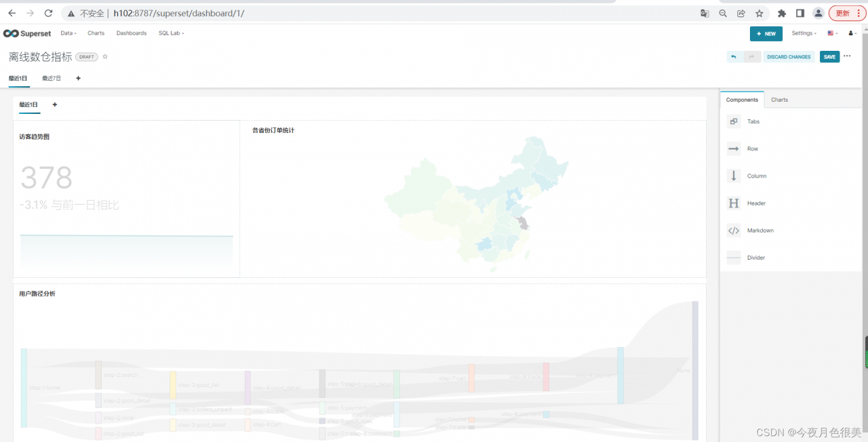Open the Settings dropdown
Image resolution: width=868 pixels, height=442 pixels.
coord(804,33)
